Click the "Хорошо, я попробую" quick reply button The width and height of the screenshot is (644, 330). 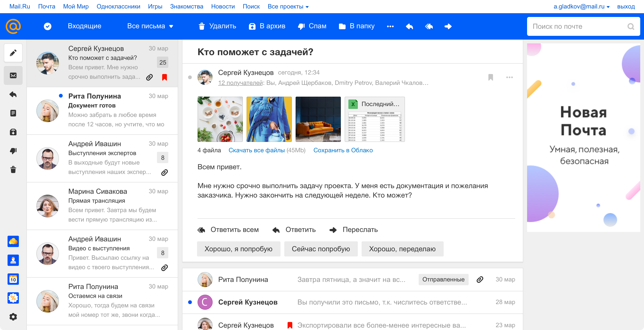click(x=239, y=249)
